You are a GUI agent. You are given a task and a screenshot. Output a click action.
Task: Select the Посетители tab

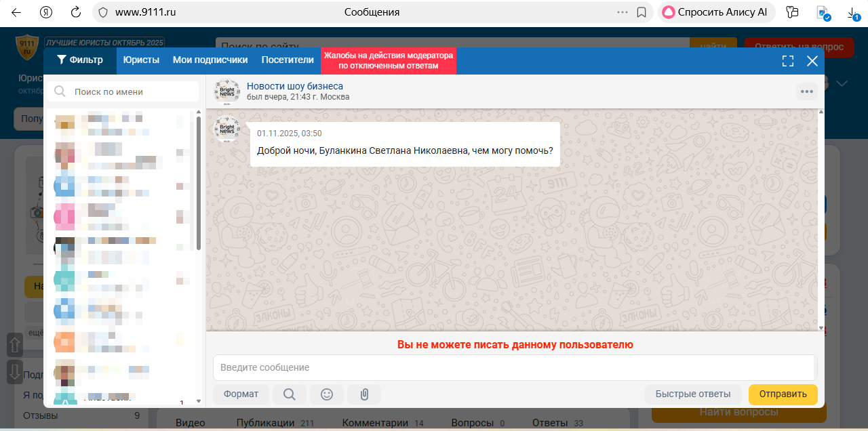click(288, 60)
